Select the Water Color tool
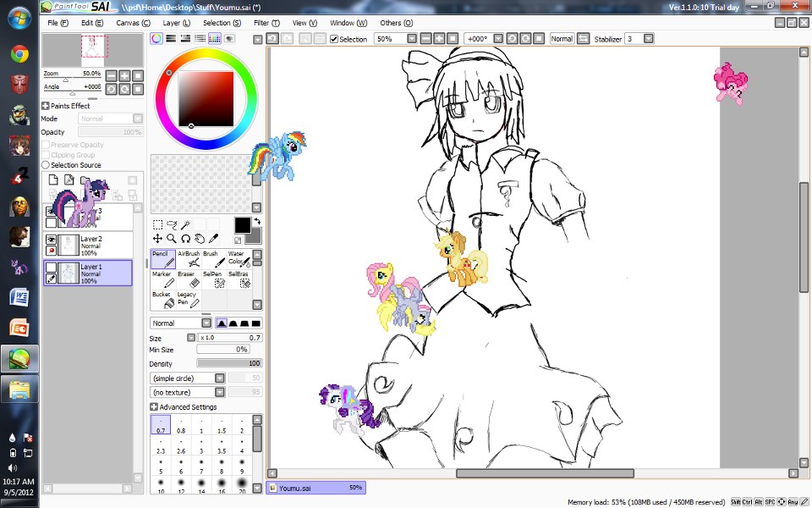812x508 pixels. [x=239, y=259]
